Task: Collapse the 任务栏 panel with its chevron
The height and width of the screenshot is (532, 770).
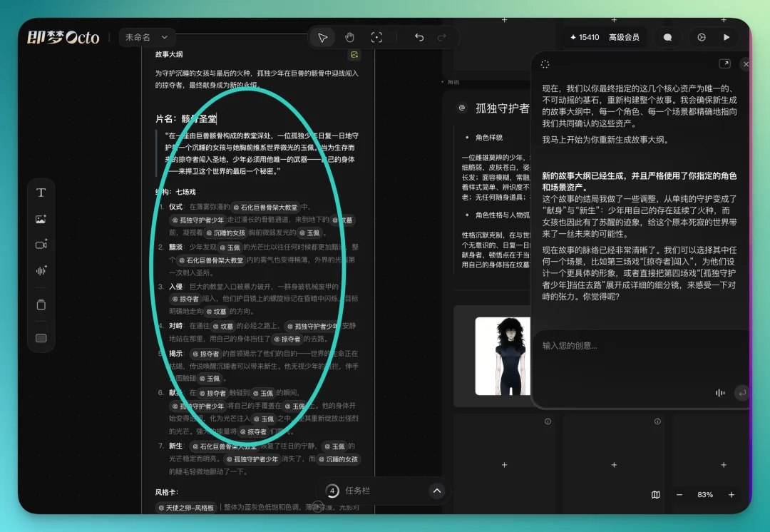Action: 437,491
